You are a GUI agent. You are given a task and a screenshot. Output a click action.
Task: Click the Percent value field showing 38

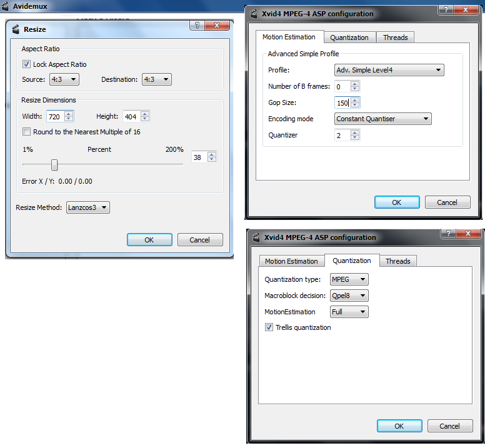coord(199,157)
